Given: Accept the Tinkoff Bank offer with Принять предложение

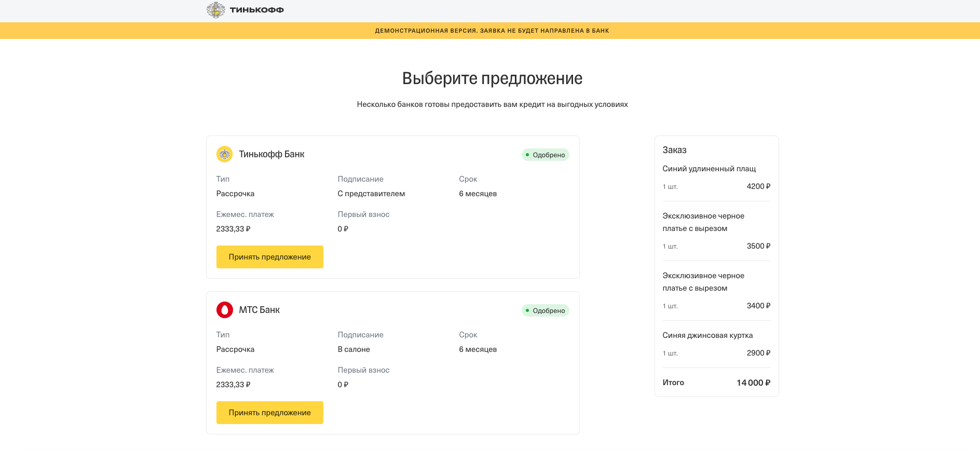Looking at the screenshot, I should click(270, 257).
